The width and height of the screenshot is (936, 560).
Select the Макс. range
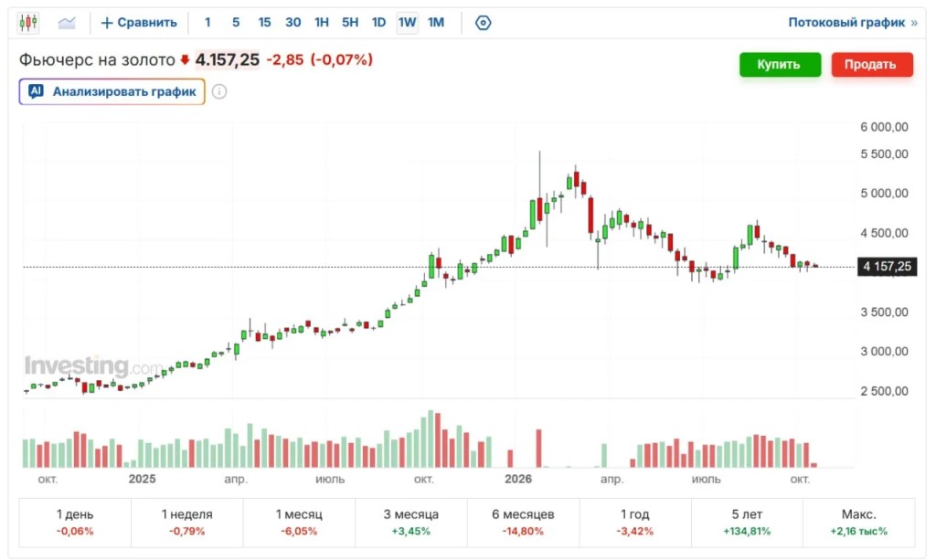pos(859,523)
